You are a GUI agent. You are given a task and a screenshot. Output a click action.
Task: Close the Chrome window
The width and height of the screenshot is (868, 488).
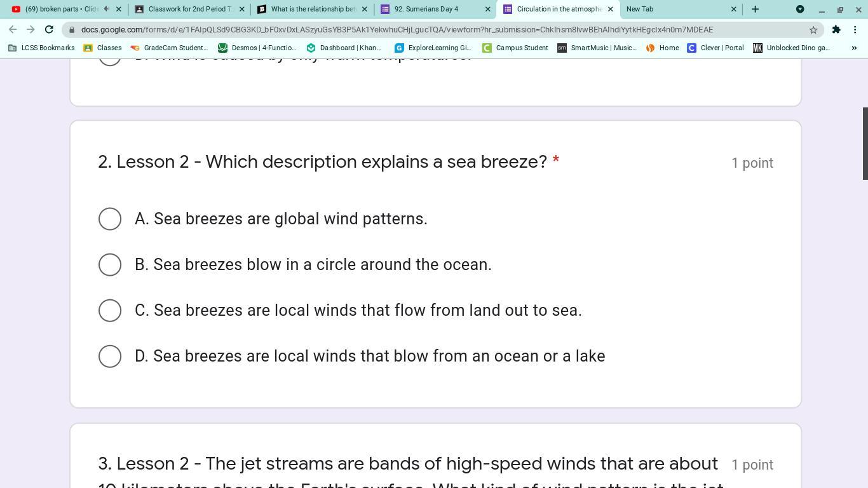pyautogui.click(x=857, y=9)
